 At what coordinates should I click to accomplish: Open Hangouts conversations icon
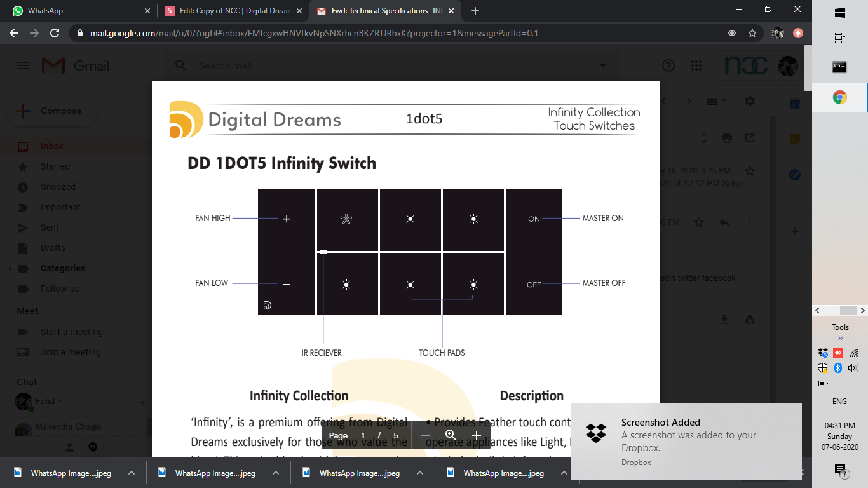(93, 447)
